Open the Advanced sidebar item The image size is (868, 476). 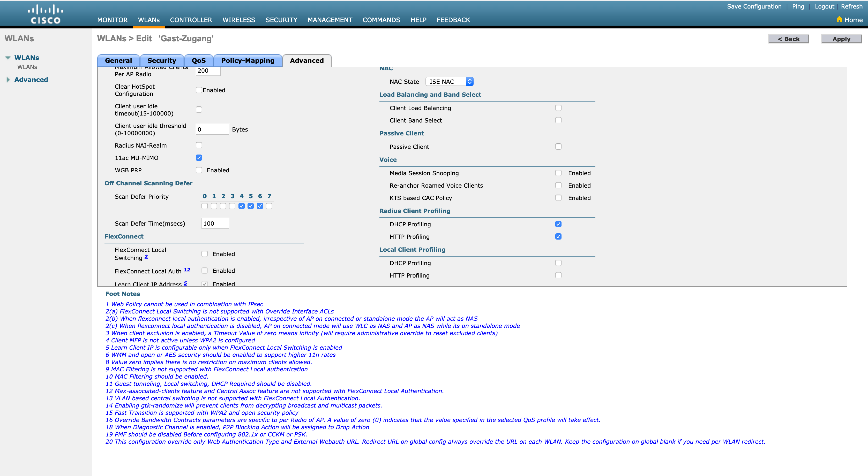[x=31, y=80]
